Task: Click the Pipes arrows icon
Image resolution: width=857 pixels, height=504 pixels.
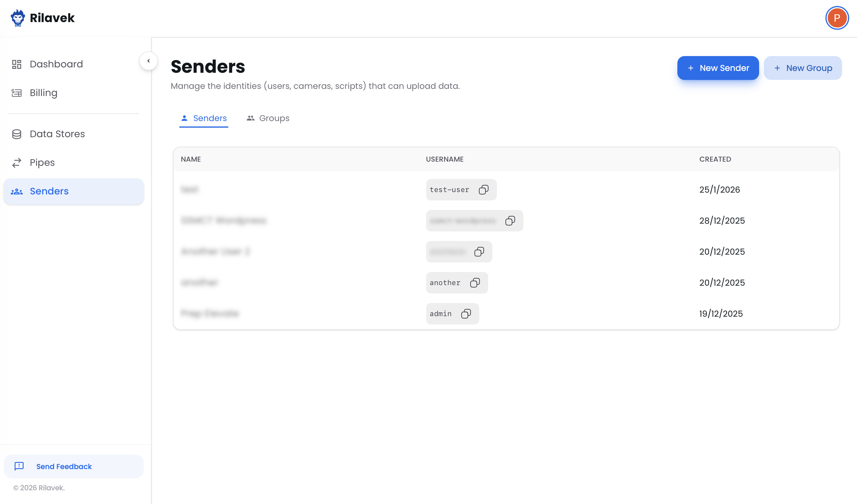Action: pyautogui.click(x=17, y=163)
